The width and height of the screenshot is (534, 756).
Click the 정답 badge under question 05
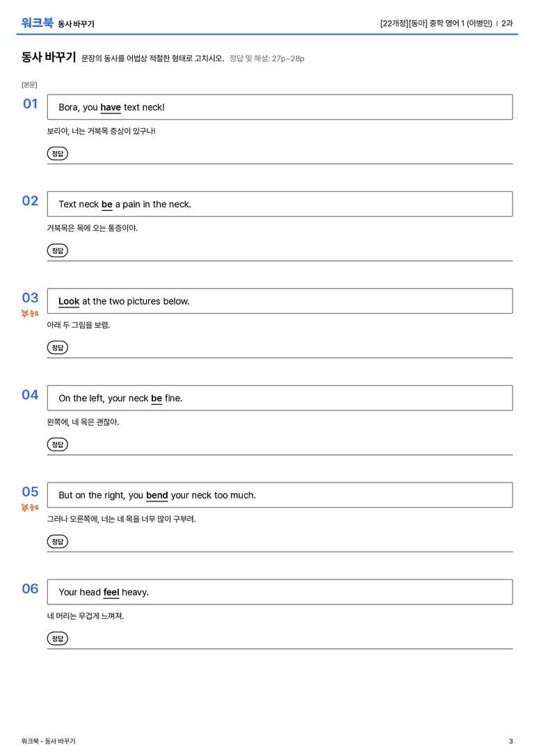point(57,542)
